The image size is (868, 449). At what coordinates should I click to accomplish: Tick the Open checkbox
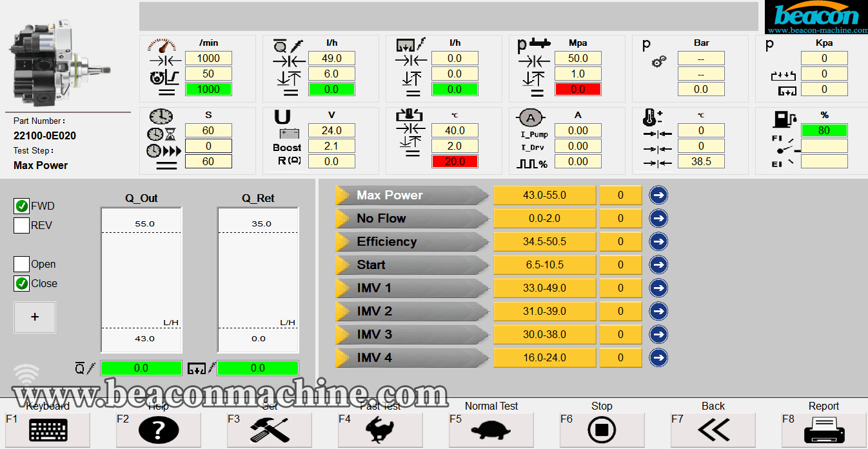[x=22, y=264]
